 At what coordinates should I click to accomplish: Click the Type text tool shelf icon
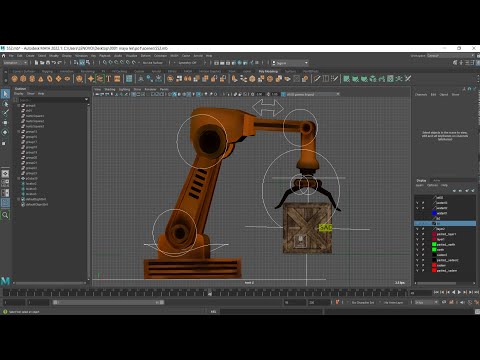pyautogui.click(x=108, y=79)
